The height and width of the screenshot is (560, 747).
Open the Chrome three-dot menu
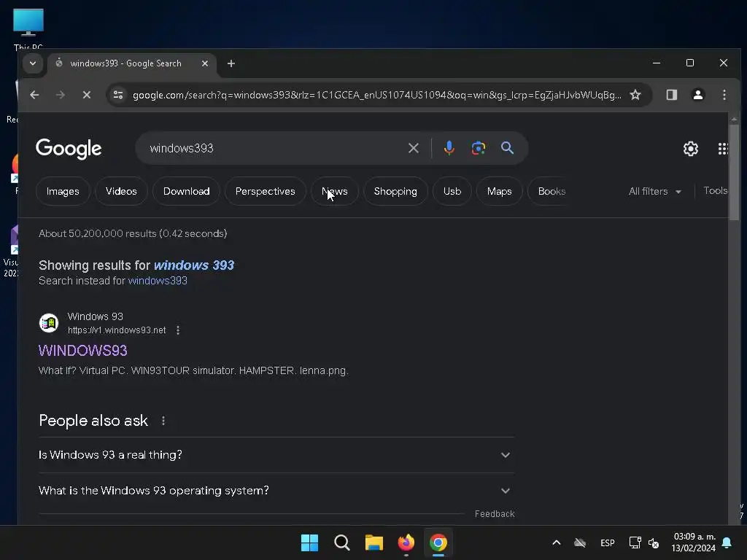[x=724, y=95]
